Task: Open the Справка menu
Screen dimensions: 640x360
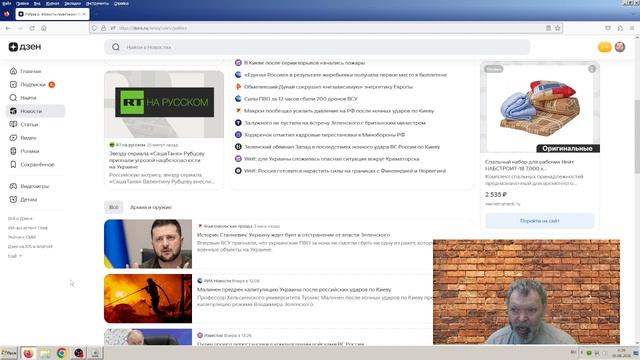Action: [x=121, y=3]
